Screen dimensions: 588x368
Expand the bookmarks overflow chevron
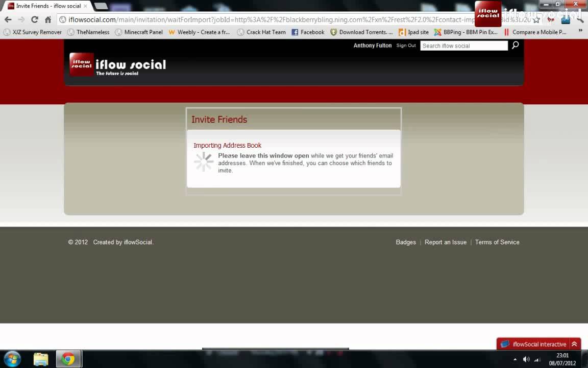click(580, 31)
